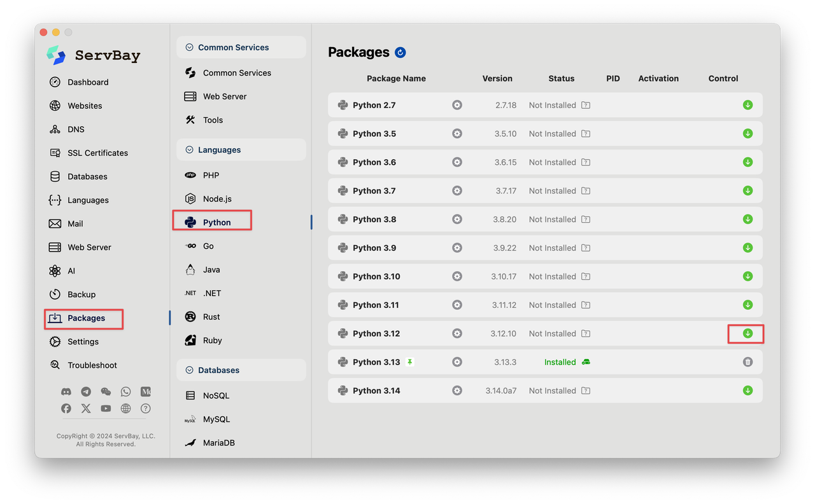Open gear settings for Python 3.13

click(457, 362)
